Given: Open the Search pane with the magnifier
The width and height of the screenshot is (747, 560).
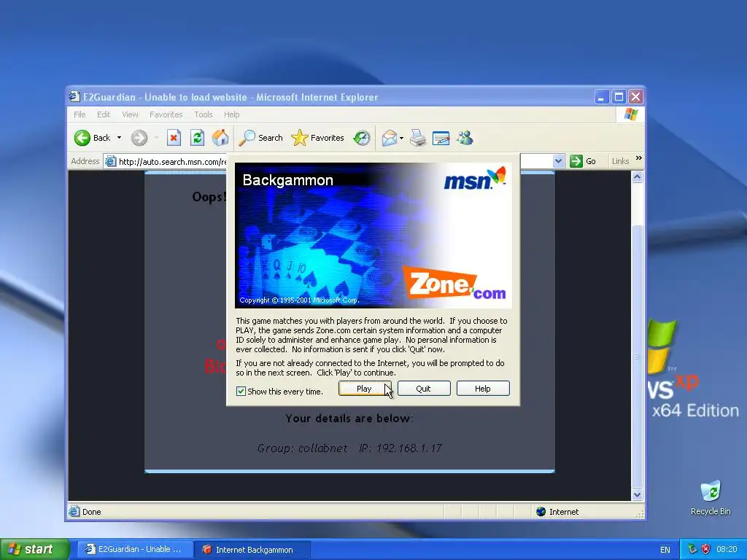Looking at the screenshot, I should click(247, 138).
